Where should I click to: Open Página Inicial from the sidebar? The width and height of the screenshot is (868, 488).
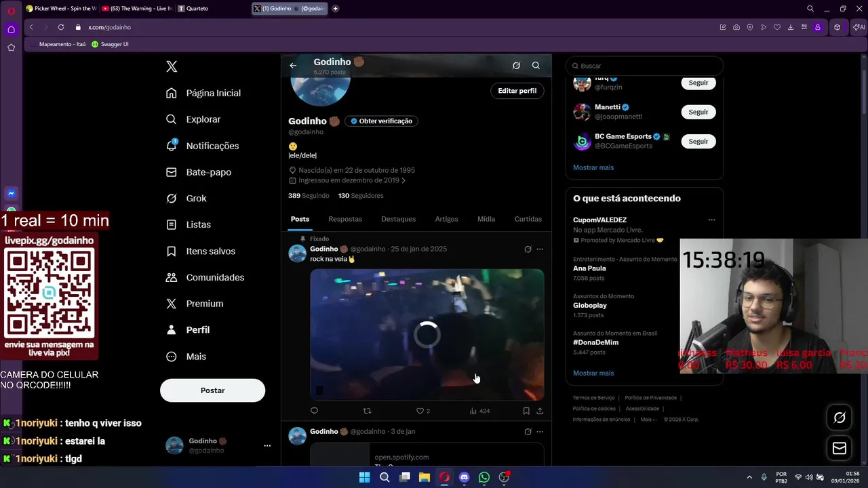pyautogui.click(x=203, y=93)
